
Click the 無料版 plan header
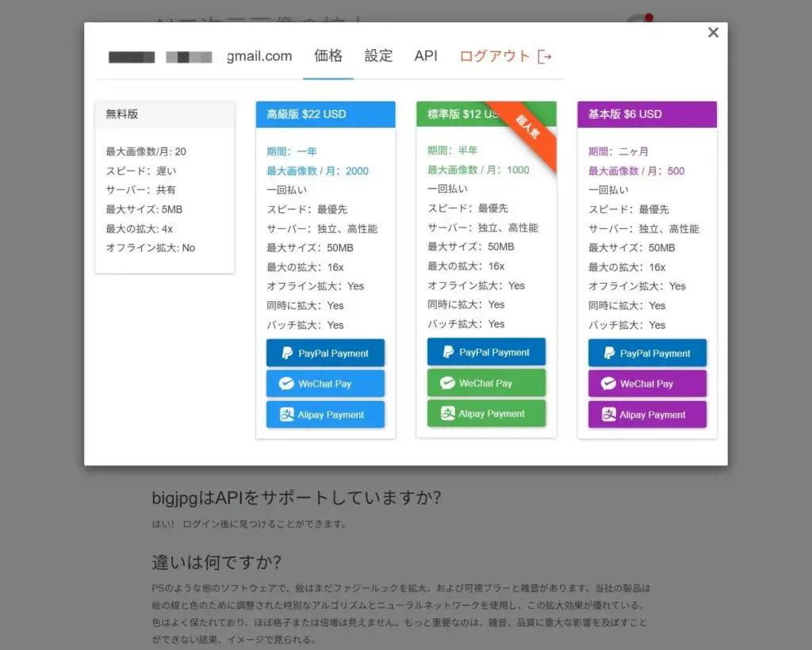click(x=165, y=114)
